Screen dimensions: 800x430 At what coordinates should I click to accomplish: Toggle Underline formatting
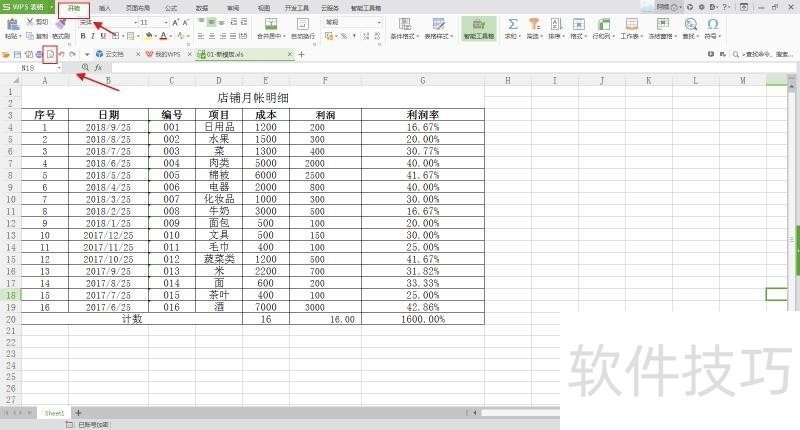105,36
